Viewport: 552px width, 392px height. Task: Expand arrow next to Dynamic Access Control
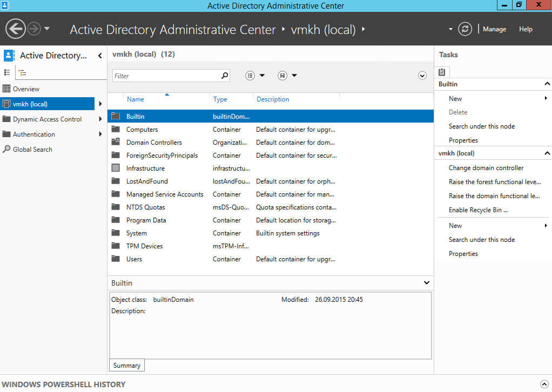coord(100,119)
